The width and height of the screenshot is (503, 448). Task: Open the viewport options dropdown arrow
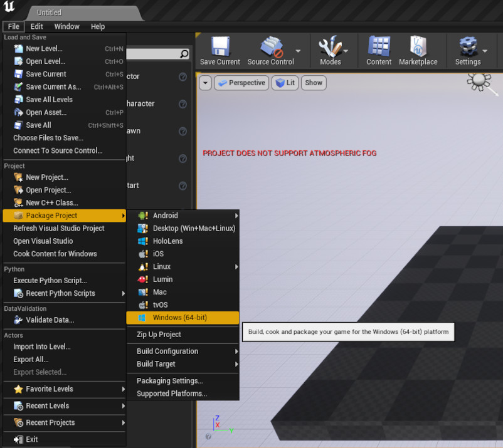point(205,83)
